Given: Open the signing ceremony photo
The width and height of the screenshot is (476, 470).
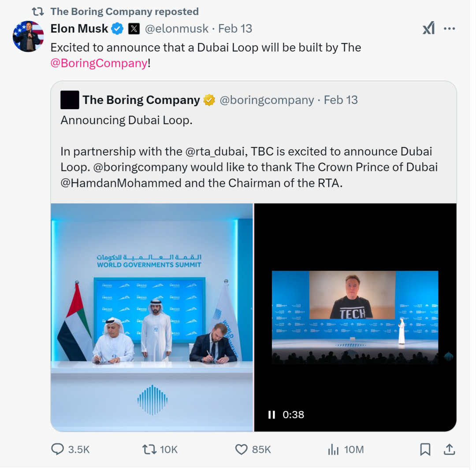Looking at the screenshot, I should 152,318.
